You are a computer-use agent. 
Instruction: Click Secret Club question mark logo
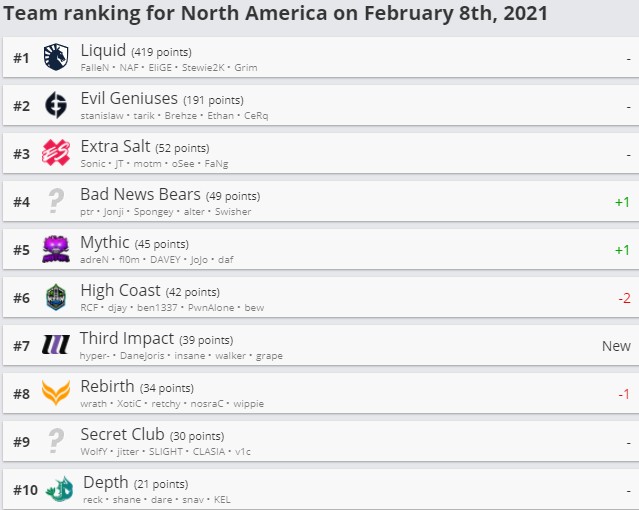pos(56,441)
